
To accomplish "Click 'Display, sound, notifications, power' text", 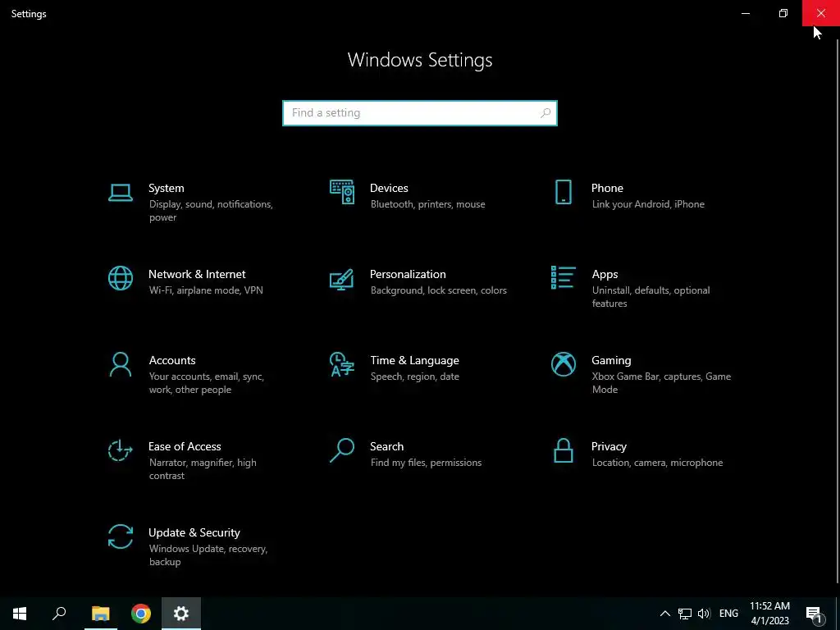I will click(211, 211).
